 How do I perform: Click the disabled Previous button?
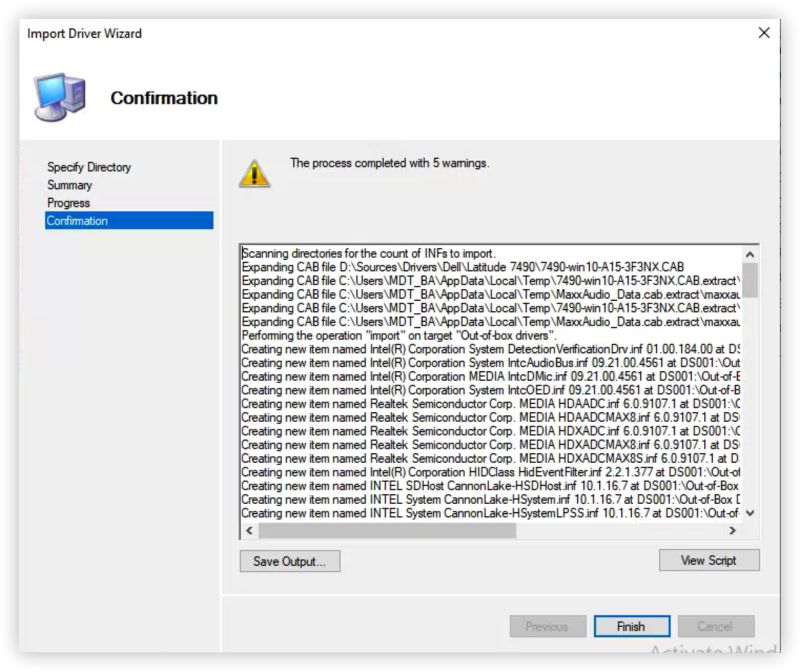[548, 626]
